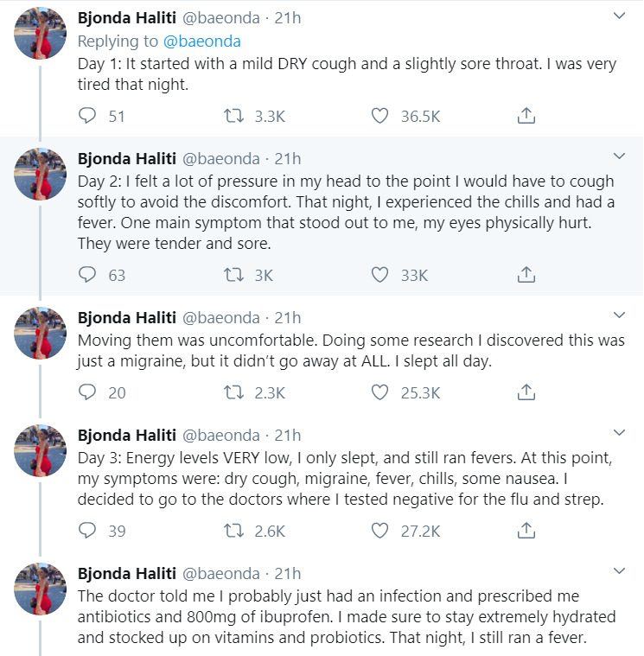The height and width of the screenshot is (656, 644).
Task: Open the options chevron on Day 1 tweet
Action: point(619,16)
